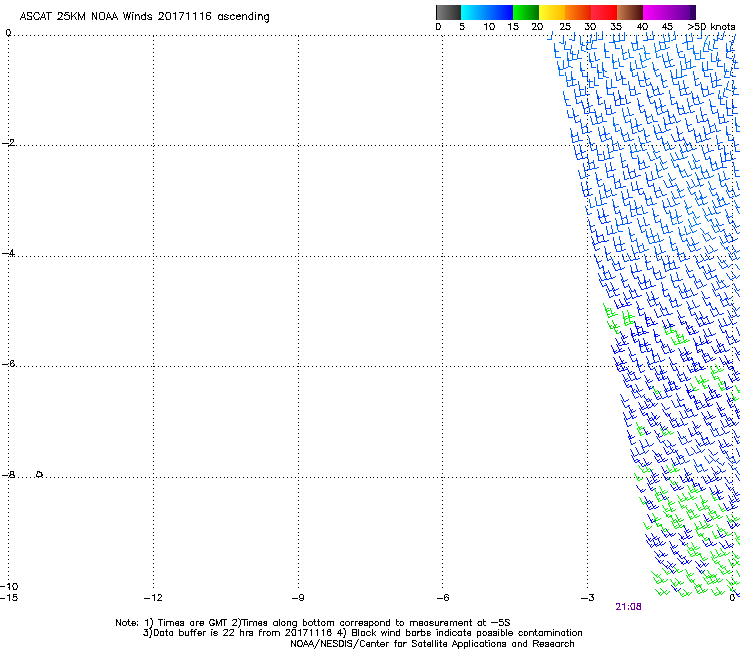740x650 pixels.
Task: Click the longitude axis label '-15'
Action: click(9, 598)
